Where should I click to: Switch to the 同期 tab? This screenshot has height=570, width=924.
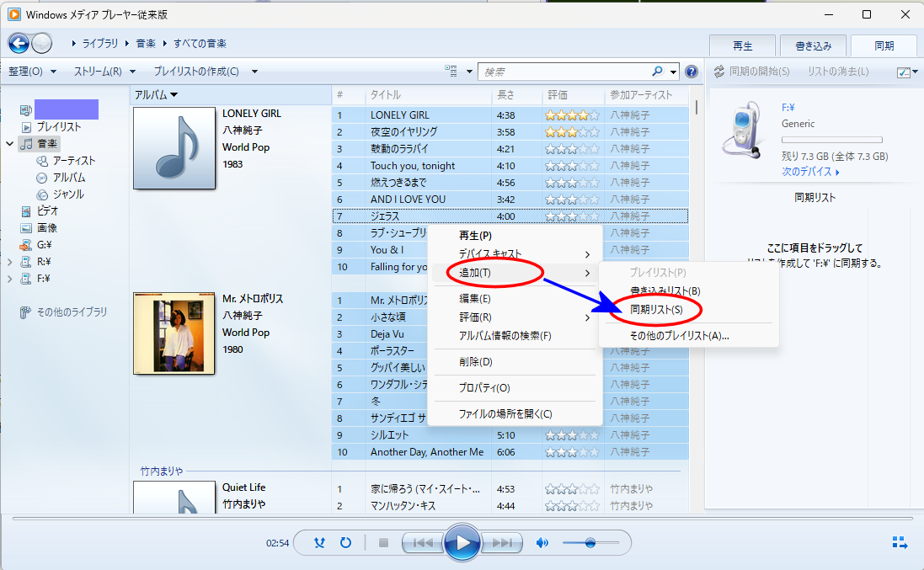click(884, 46)
